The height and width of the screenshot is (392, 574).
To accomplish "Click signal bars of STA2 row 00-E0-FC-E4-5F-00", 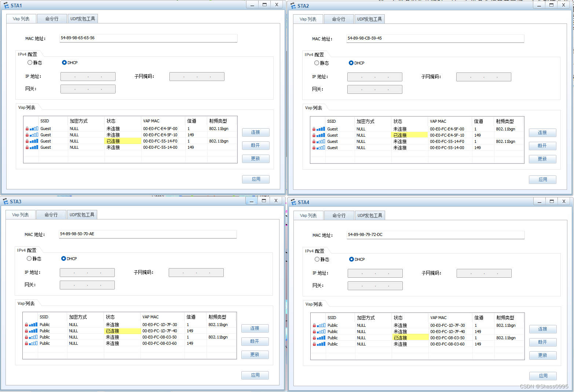I will click(x=321, y=129).
